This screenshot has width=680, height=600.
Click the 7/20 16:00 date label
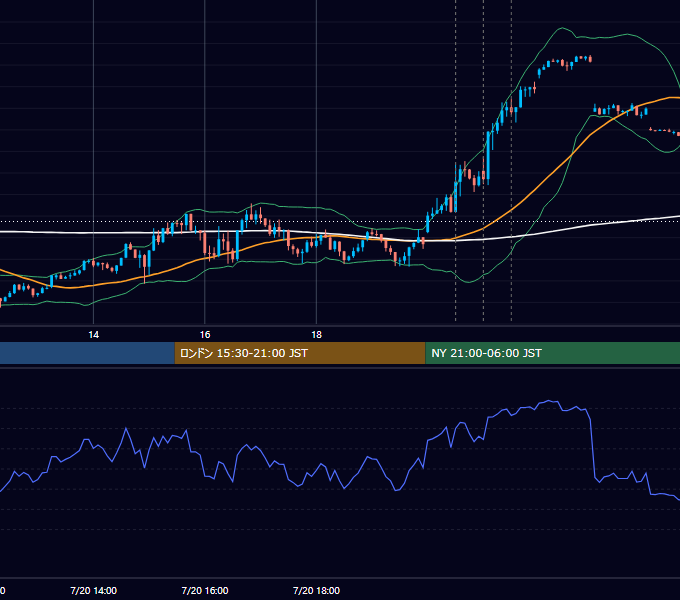[205, 590]
